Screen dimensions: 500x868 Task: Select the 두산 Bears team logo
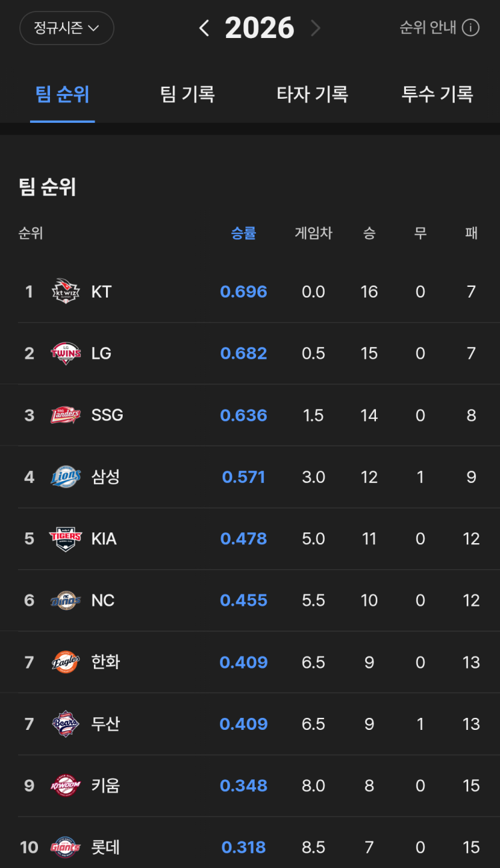(65, 724)
